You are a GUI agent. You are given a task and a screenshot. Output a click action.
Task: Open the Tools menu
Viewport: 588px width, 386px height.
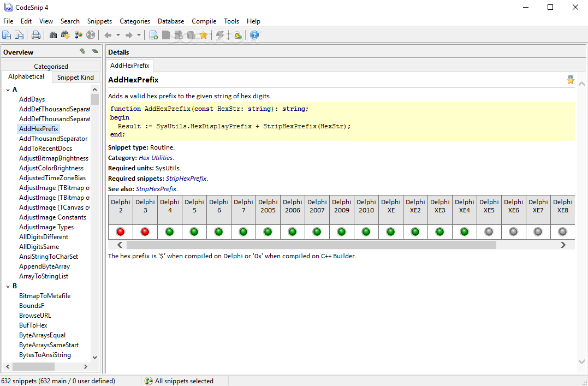tap(231, 21)
